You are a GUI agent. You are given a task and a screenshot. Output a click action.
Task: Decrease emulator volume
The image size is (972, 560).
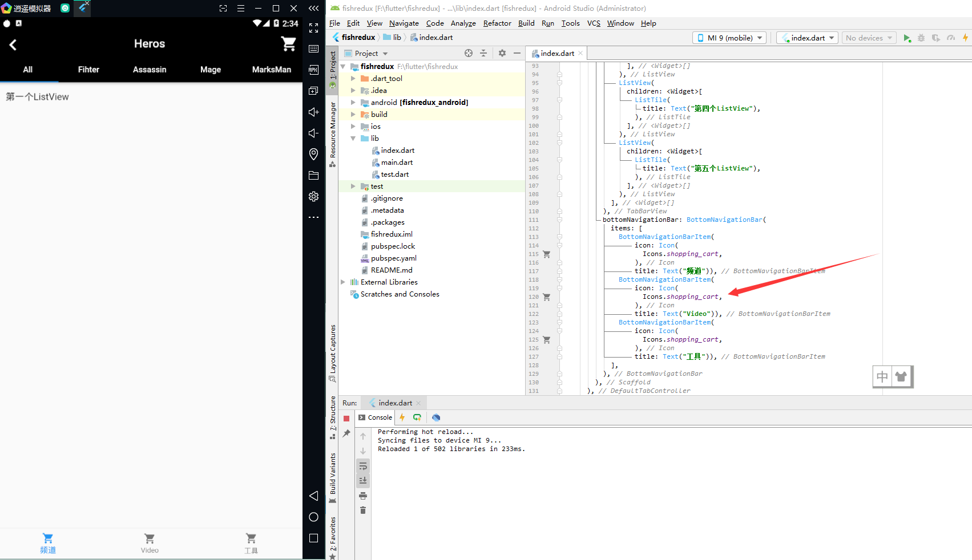[x=313, y=133]
